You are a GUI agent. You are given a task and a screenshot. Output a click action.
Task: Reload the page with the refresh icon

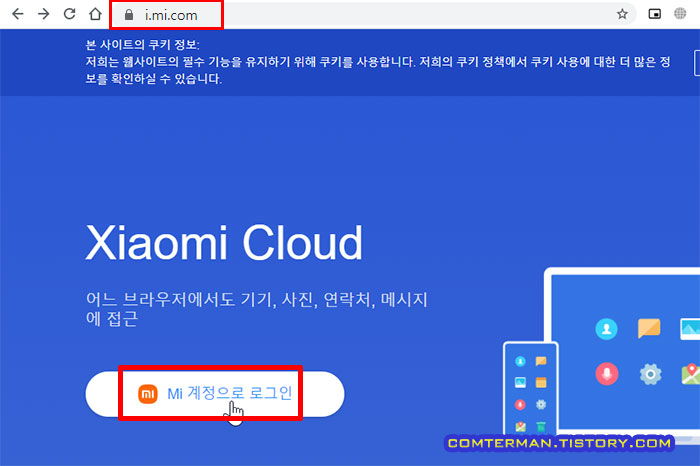point(69,14)
